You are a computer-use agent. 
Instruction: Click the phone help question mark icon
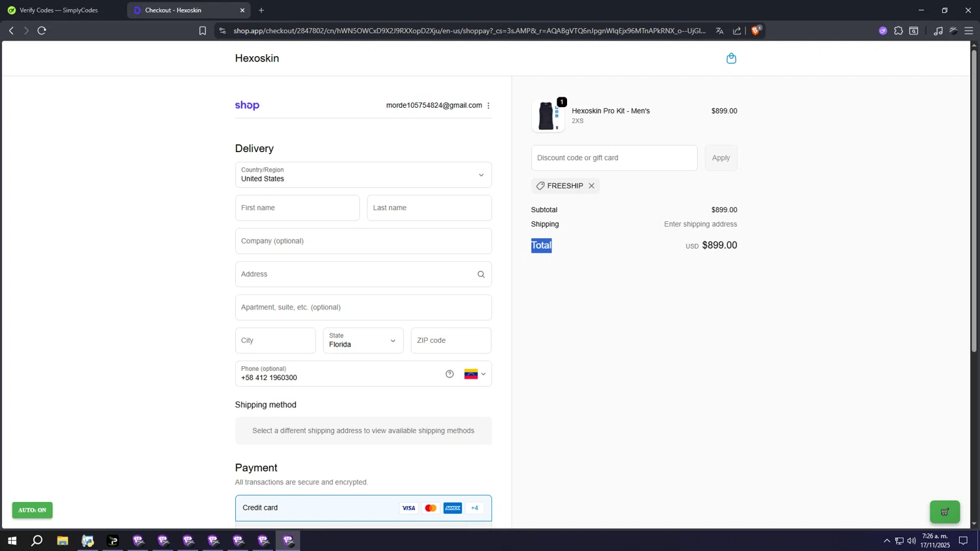pos(449,374)
